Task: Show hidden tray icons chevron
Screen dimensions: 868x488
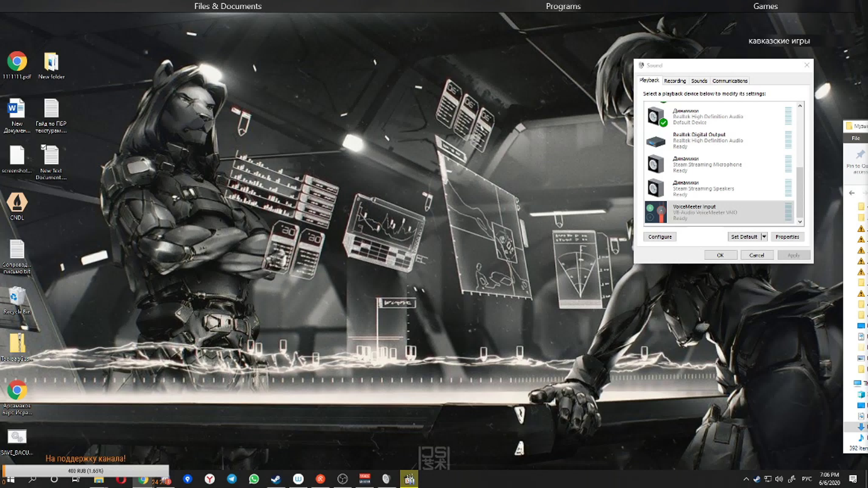Action: 746,479
